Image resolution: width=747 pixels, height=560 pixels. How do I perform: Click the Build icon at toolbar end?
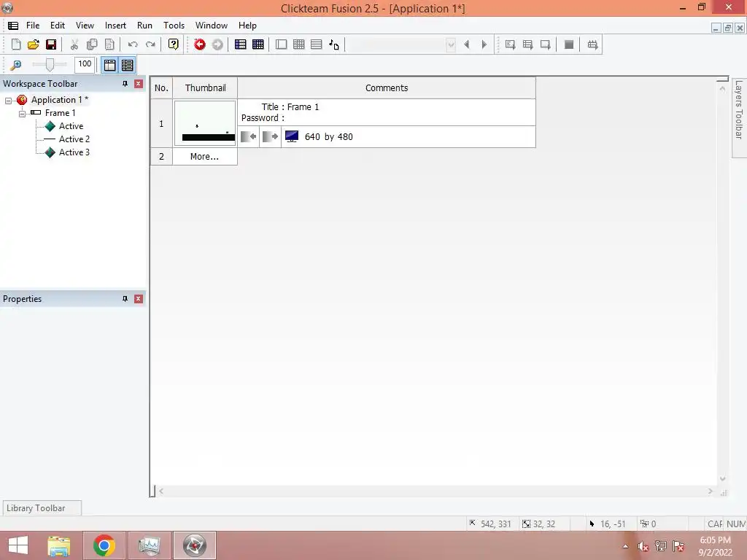pyautogui.click(x=592, y=44)
